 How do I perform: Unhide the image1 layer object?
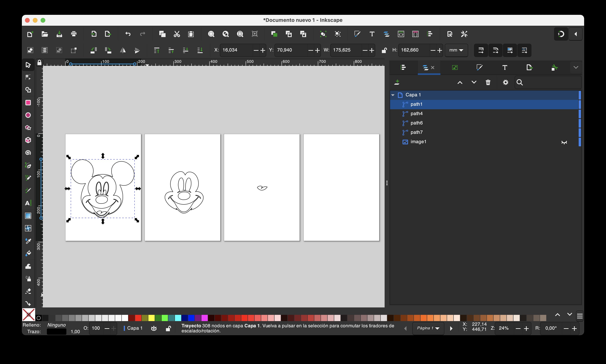564,142
